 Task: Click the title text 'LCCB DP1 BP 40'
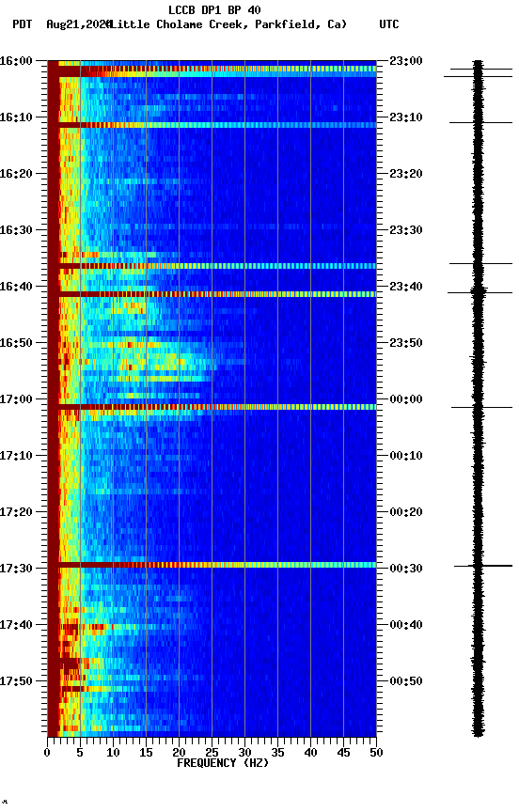(x=214, y=9)
